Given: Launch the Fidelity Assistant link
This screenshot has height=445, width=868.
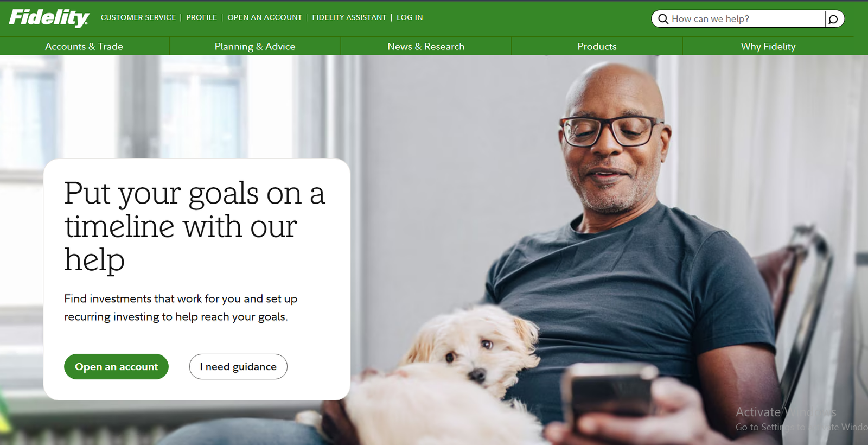Looking at the screenshot, I should tap(349, 17).
